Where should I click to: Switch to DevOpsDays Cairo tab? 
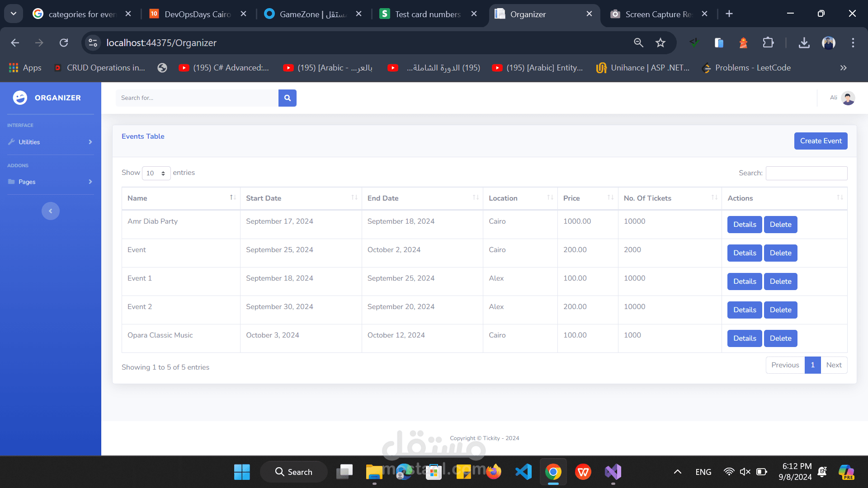point(197,14)
